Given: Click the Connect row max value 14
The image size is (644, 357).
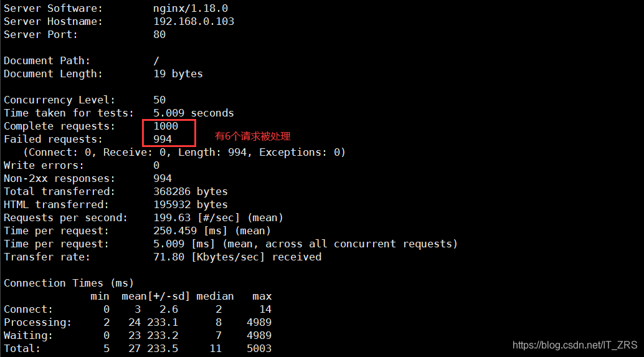Looking at the screenshot, I should 265,309.
